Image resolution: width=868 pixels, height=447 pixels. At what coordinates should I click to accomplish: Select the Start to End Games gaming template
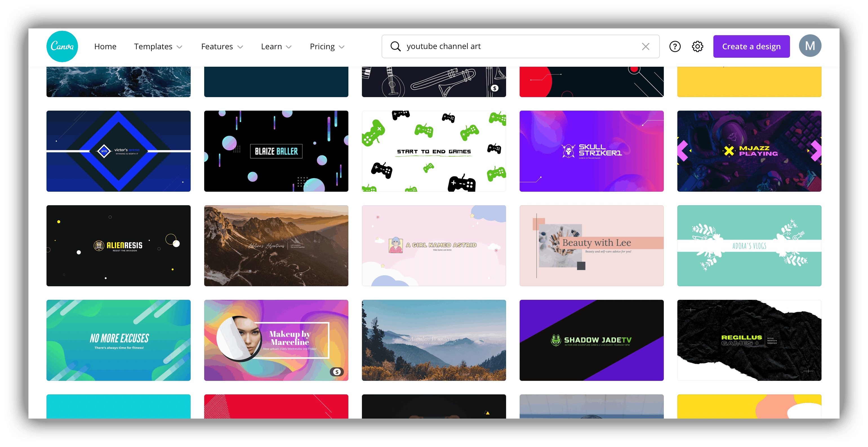(x=433, y=151)
